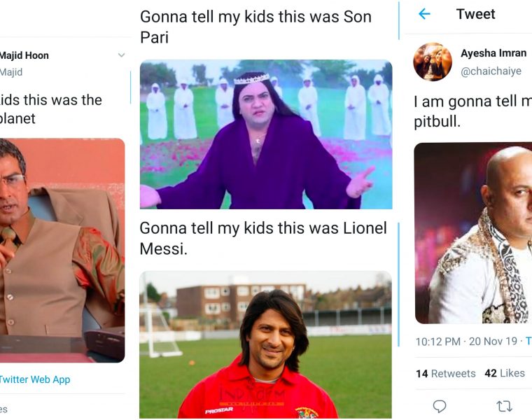Open the photo of man in beige vest
The image size is (532, 420).
[x=62, y=250]
